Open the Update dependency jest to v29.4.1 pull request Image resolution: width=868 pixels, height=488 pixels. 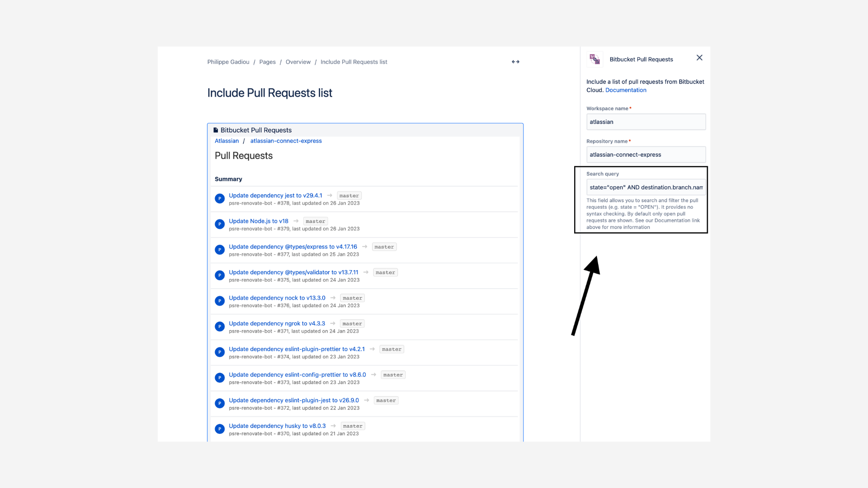tap(275, 195)
